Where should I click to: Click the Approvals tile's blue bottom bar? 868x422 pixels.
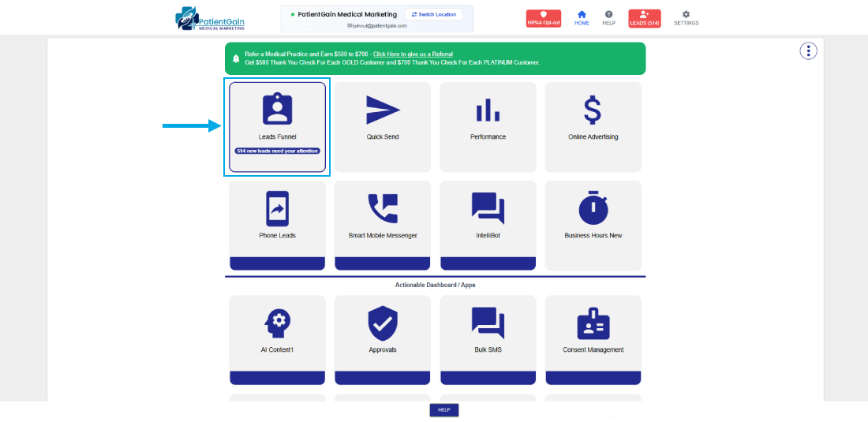pos(383,378)
